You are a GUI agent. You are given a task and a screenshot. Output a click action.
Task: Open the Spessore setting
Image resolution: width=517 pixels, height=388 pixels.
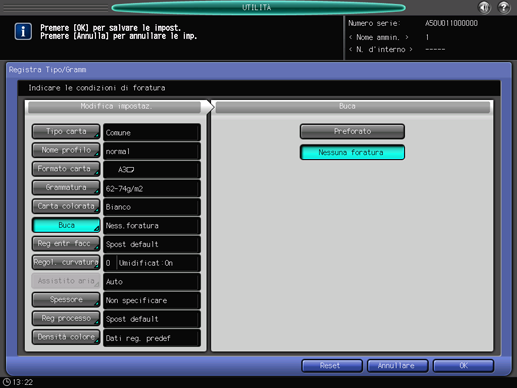pyautogui.click(x=66, y=300)
